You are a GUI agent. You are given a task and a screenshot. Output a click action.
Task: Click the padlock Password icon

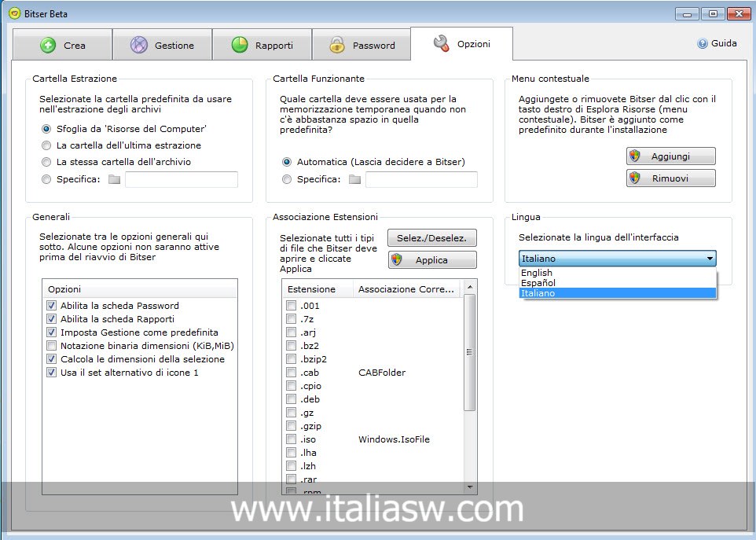click(x=337, y=45)
